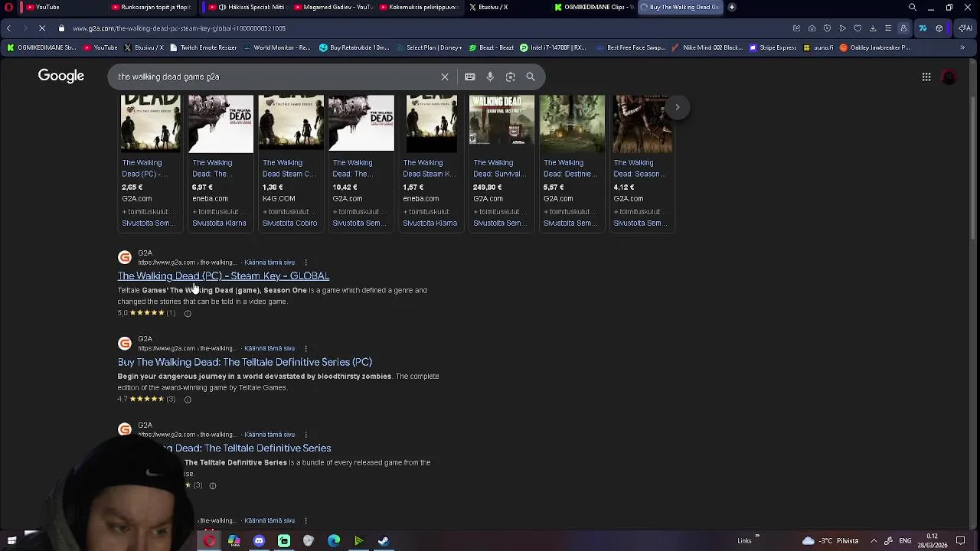Open the uuno.fi bookmark
Viewport: 980px width, 551px height.
[818, 47]
